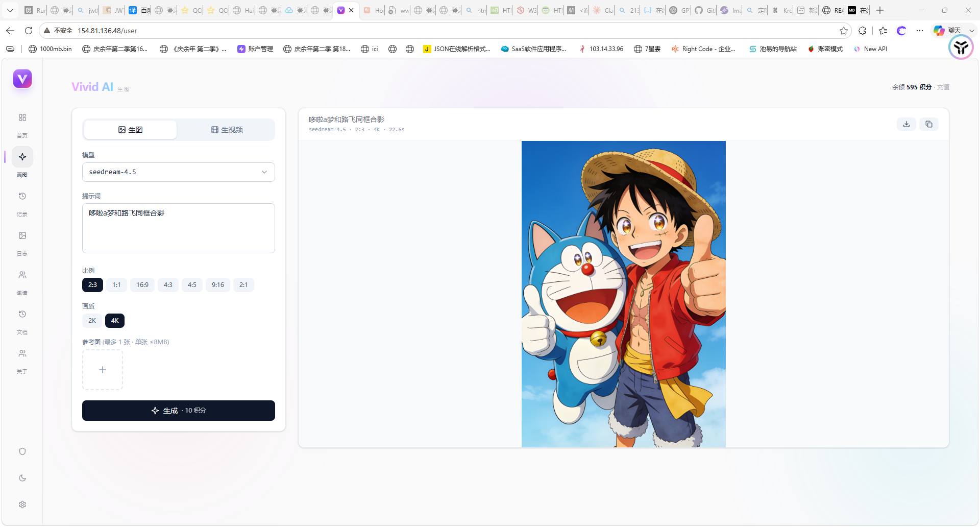
Task: Bookmark this page with star icon
Action: (844, 31)
